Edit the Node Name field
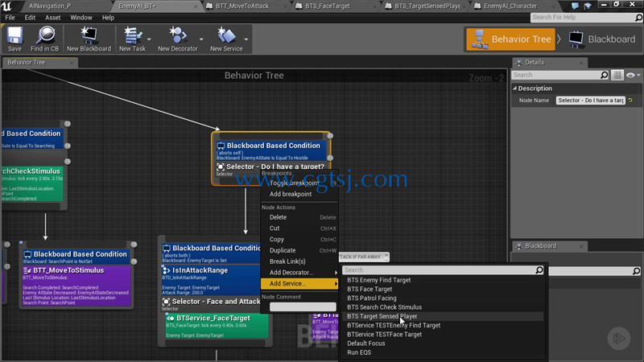644x362 pixels. pos(591,100)
